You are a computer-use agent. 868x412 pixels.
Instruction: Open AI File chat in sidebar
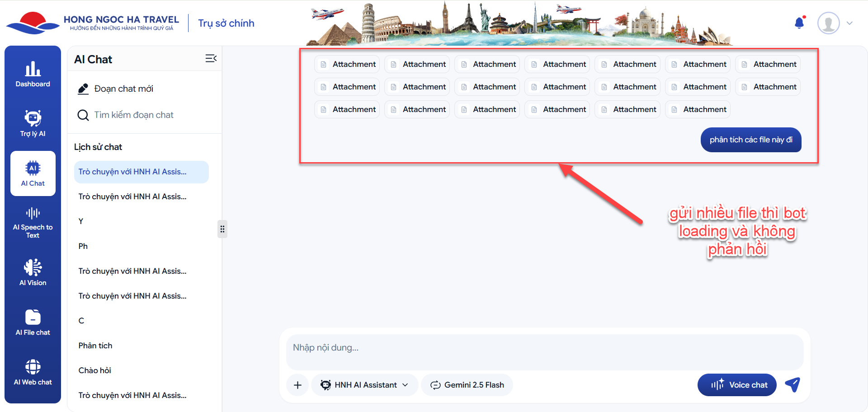click(33, 323)
